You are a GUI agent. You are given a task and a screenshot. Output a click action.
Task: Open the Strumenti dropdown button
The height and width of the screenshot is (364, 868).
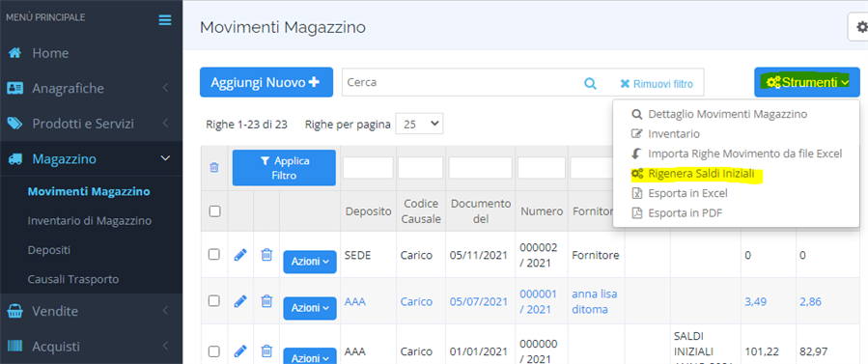(x=806, y=82)
